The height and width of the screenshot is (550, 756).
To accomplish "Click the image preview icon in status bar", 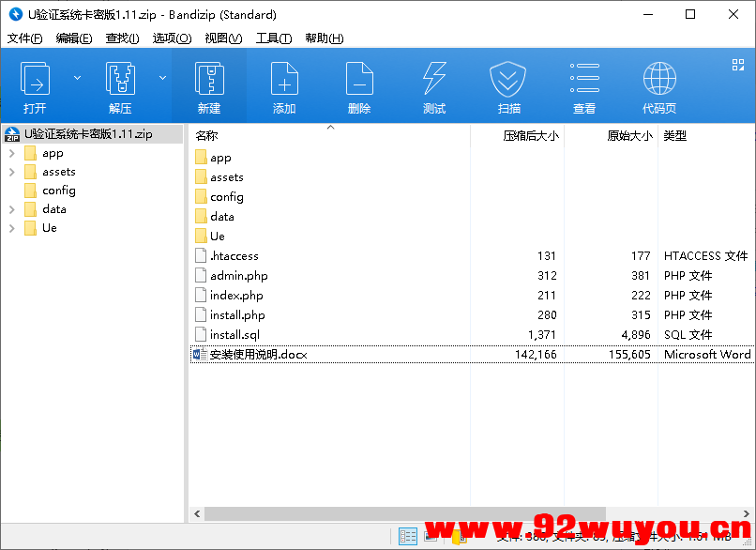I will pyautogui.click(x=431, y=535).
